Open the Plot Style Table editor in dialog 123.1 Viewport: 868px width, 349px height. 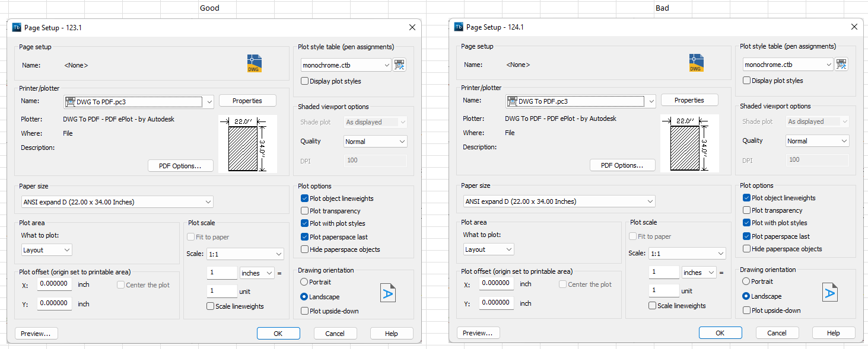[x=399, y=65]
